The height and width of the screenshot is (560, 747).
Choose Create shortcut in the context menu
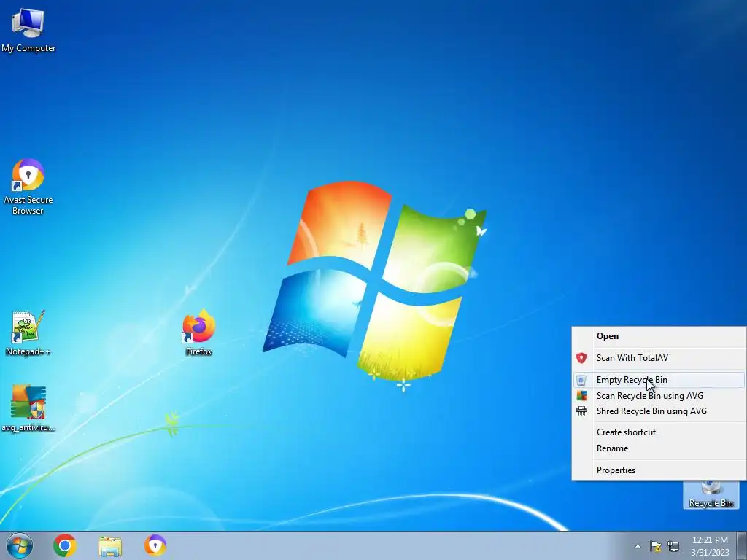(x=659, y=432)
